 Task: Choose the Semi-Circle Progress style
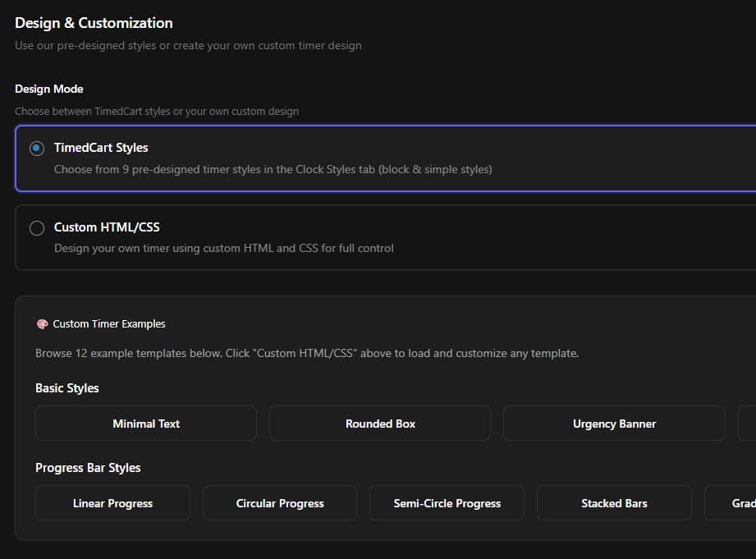click(447, 502)
